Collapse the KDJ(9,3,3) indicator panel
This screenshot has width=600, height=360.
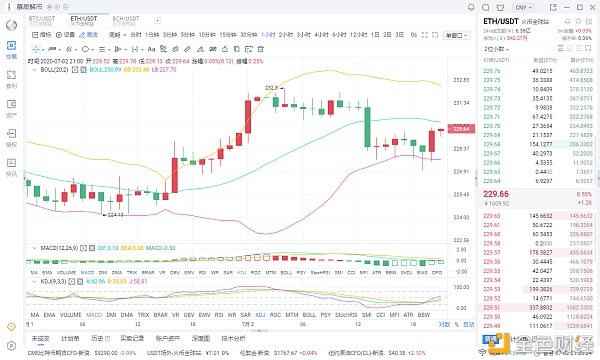(x=34, y=282)
